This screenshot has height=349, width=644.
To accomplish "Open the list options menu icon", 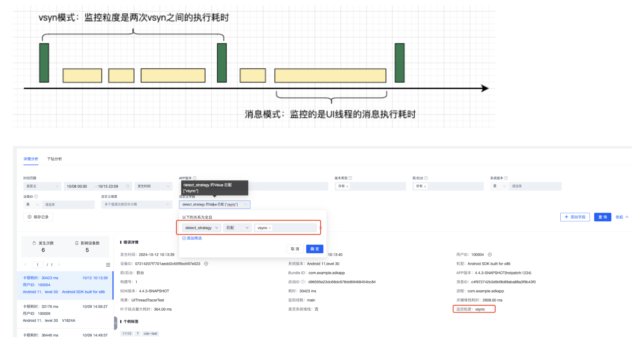I will (x=108, y=265).
